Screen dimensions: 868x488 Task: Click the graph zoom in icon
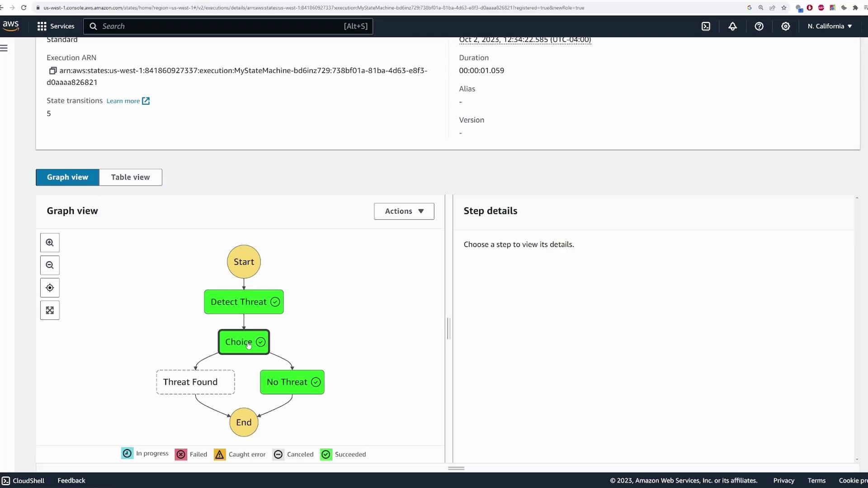(x=50, y=243)
